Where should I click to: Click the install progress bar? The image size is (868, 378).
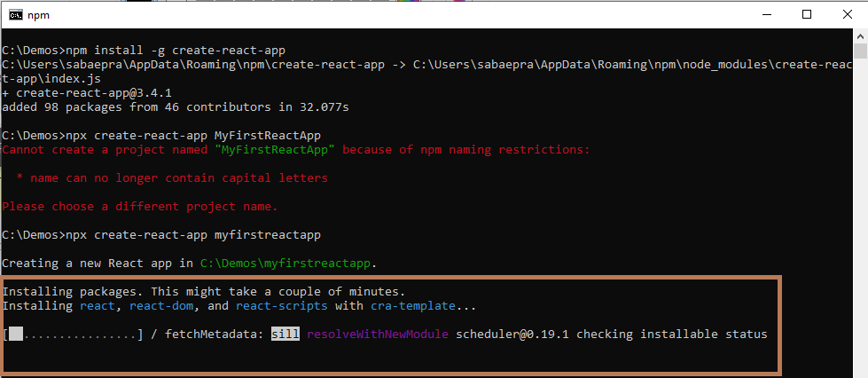73,335
